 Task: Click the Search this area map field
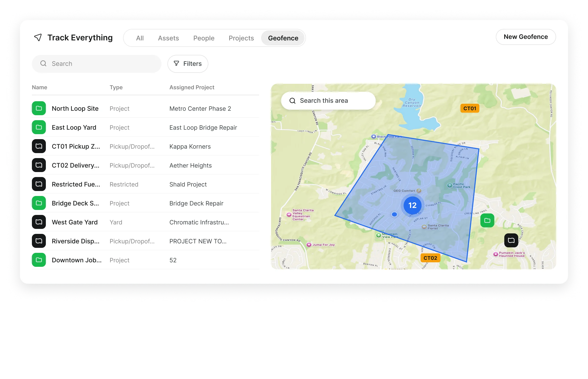click(x=328, y=101)
